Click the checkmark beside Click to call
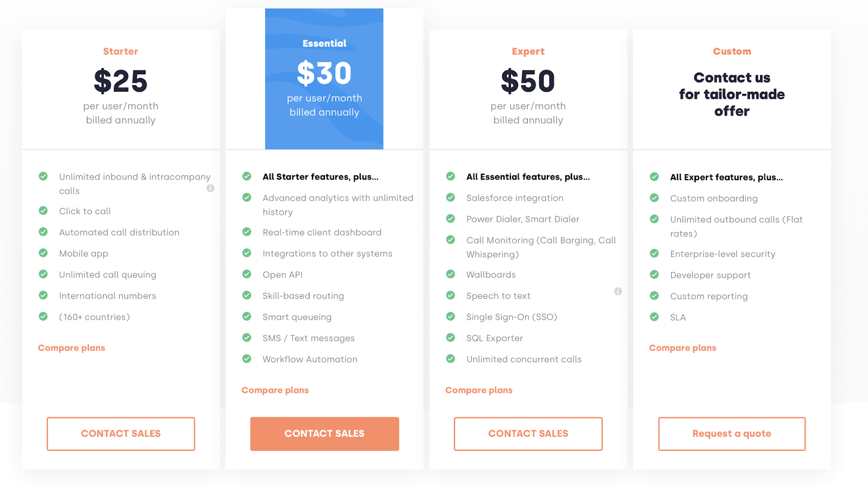Image resolution: width=868 pixels, height=491 pixels. [x=43, y=211]
